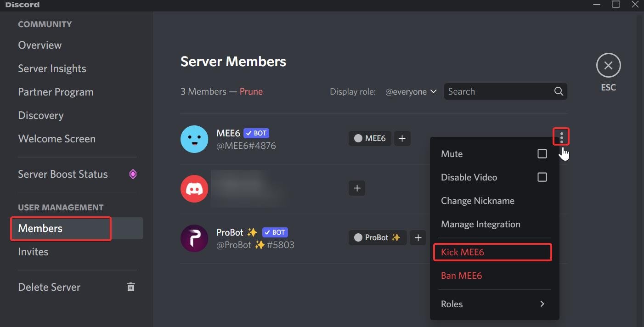Click the Server Boost gem icon
This screenshot has width=644, height=327.
(x=133, y=174)
